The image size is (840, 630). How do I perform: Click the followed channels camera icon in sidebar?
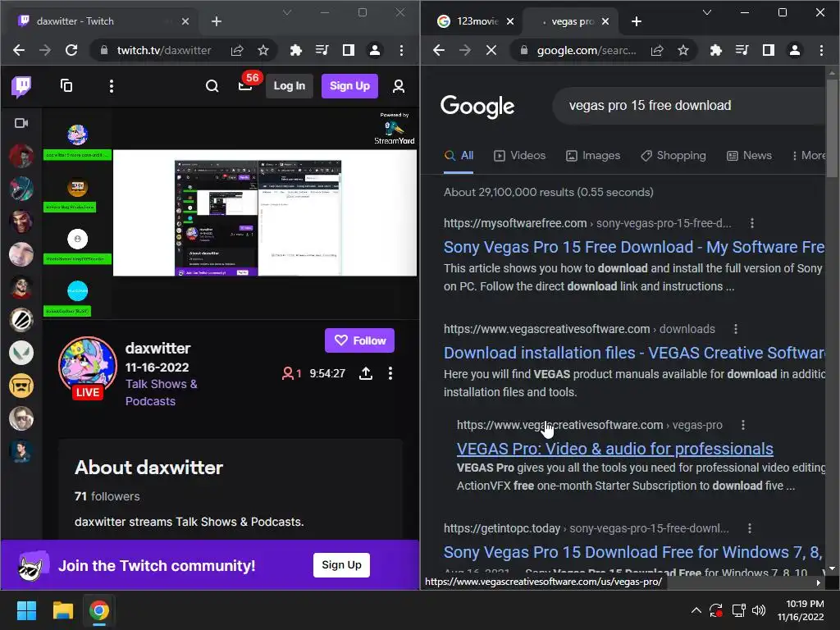point(21,123)
